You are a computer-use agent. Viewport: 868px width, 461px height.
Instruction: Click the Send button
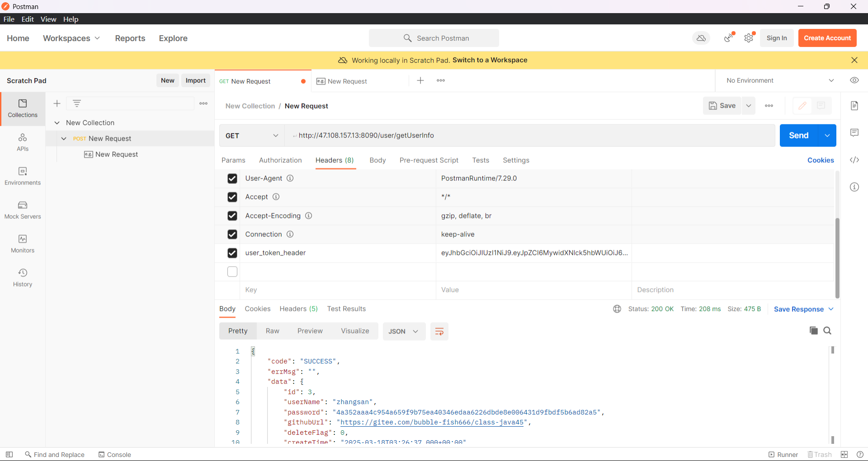(799, 136)
